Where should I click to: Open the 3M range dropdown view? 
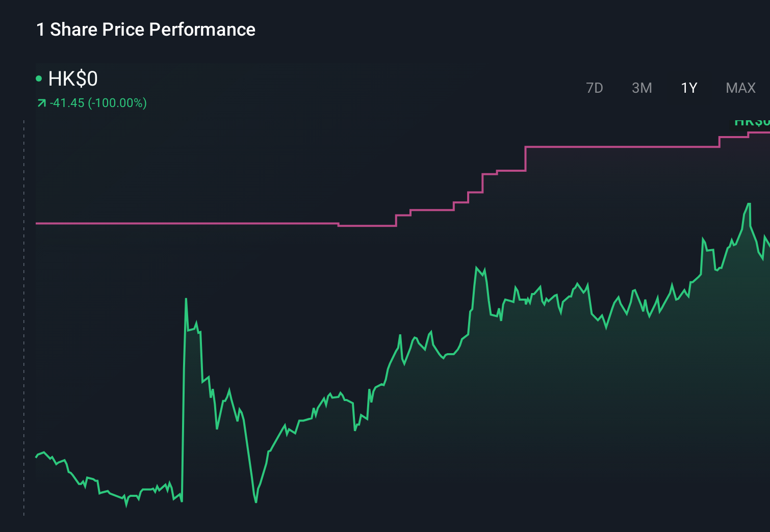(641, 88)
